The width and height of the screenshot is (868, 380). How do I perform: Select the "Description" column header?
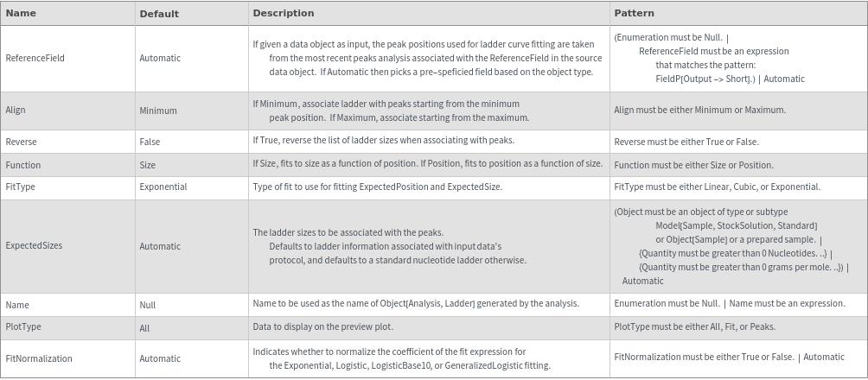pos(283,14)
